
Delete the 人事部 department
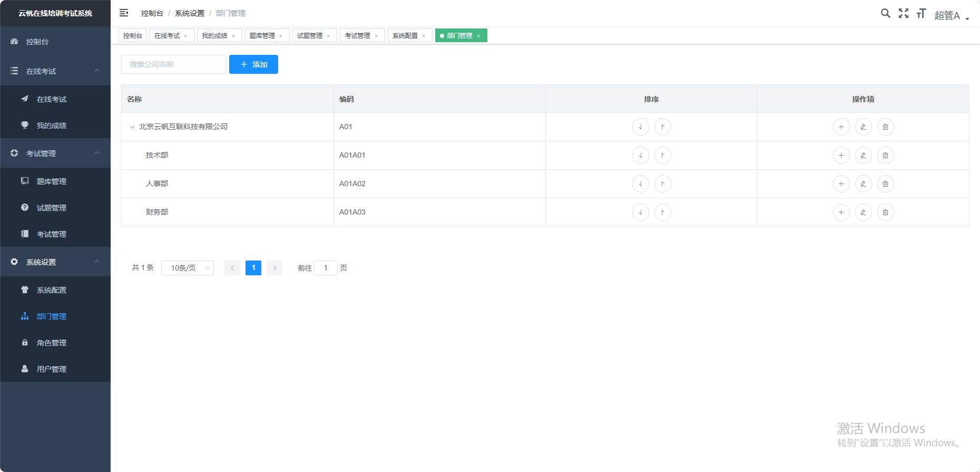point(885,184)
